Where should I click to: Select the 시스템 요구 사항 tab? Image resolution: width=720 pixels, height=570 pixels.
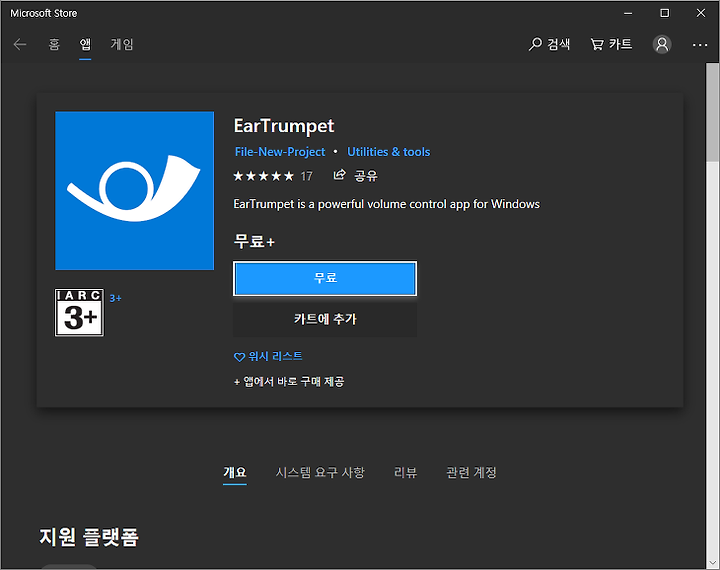[320, 472]
